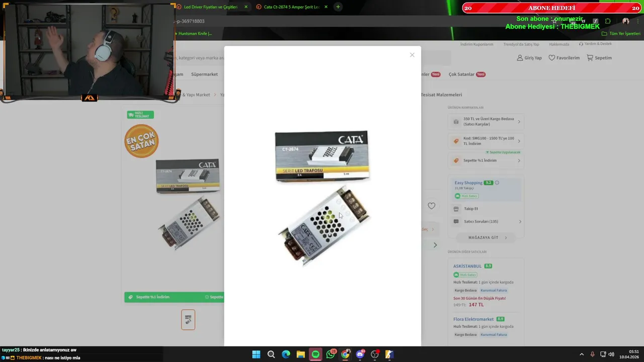Open Spotify from the taskbar
644x362 pixels.
click(315, 354)
